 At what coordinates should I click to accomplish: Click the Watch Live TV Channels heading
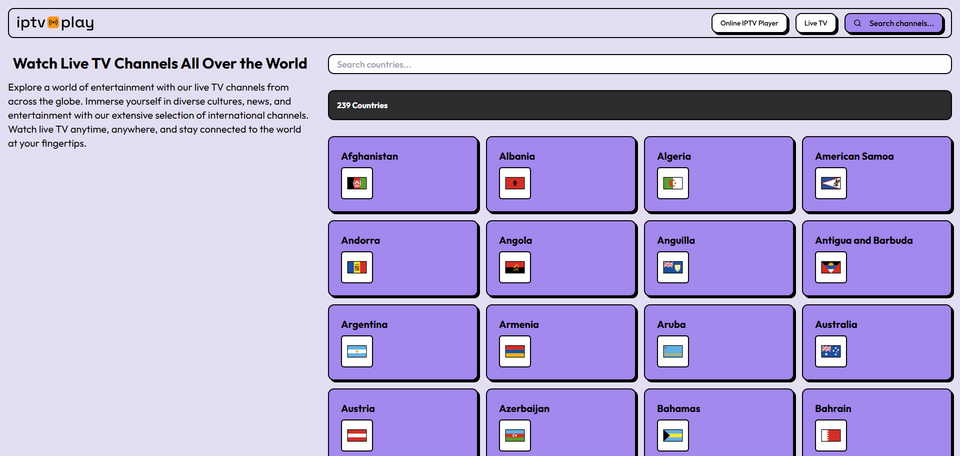(x=160, y=64)
